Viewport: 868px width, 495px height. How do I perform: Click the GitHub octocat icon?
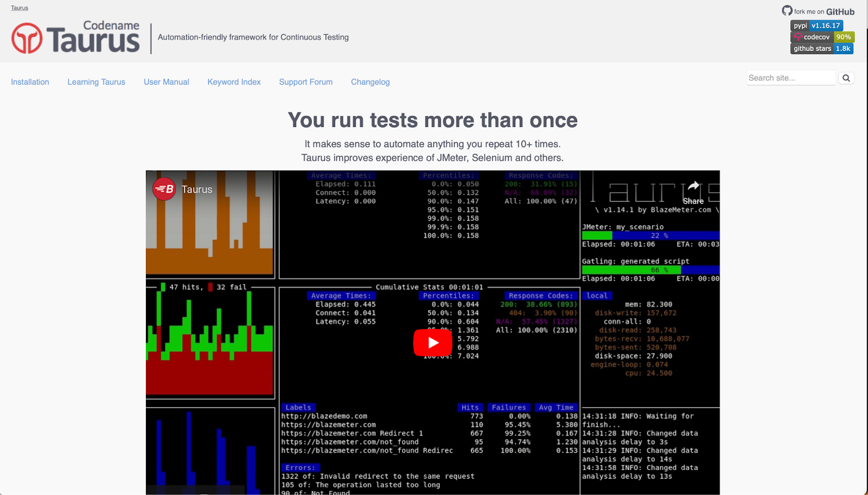tap(787, 11)
